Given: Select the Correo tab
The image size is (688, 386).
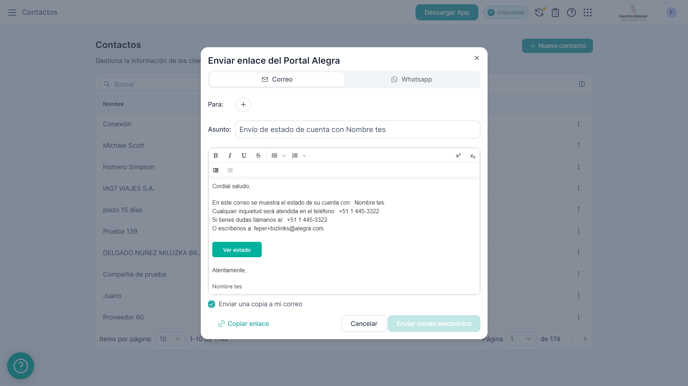Looking at the screenshot, I should pyautogui.click(x=277, y=79).
